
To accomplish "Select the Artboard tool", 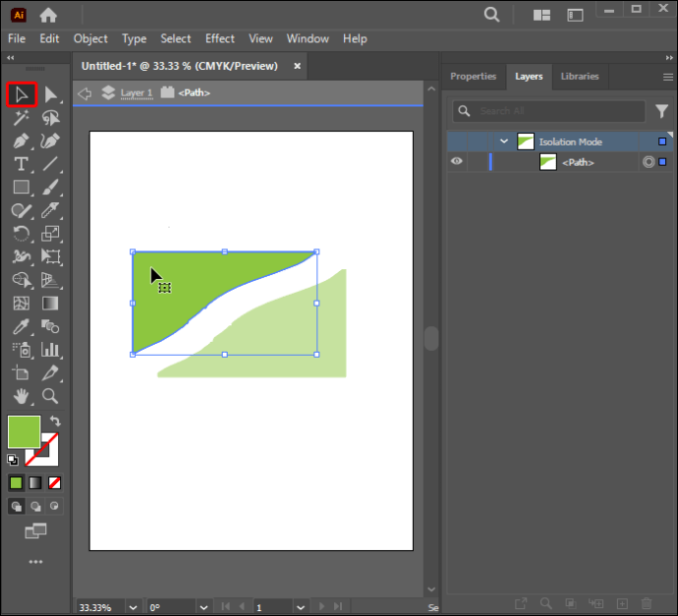I will [x=22, y=373].
